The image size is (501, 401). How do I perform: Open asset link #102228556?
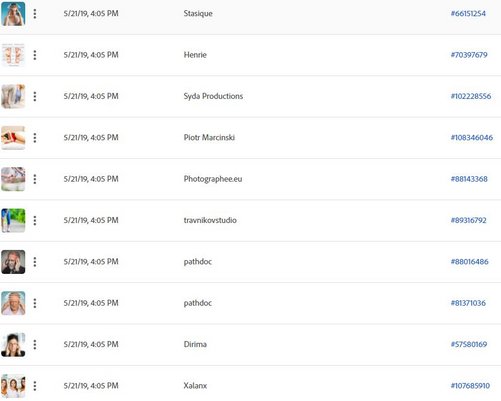coord(471,96)
